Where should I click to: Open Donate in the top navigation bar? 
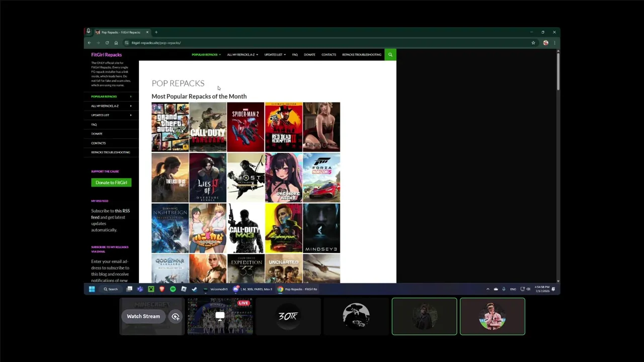(309, 54)
